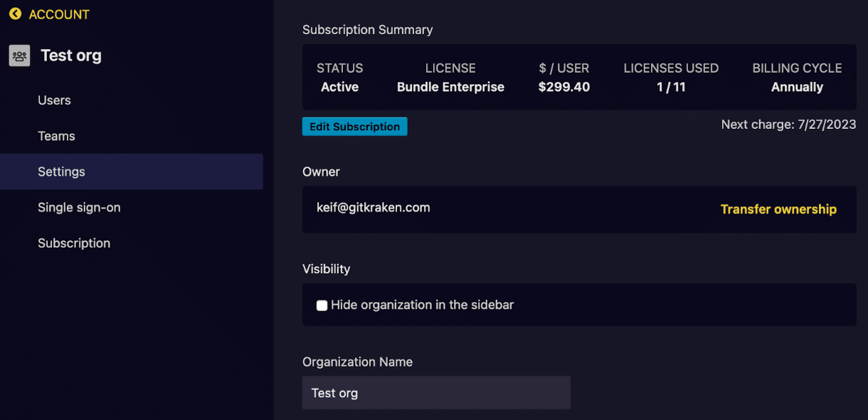Select the Bundle Enterprise license text
868x420 pixels.
coord(450,87)
